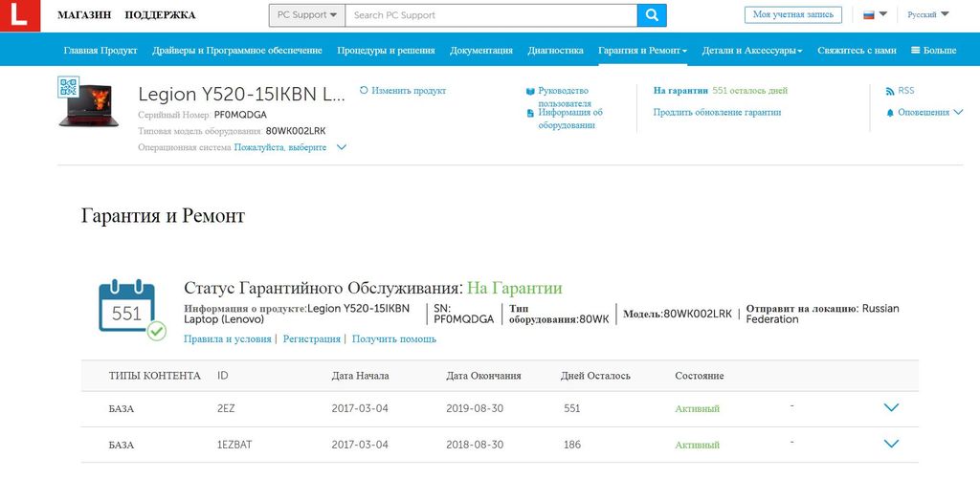Image resolution: width=980 pixels, height=479 pixels.
Task: Click the warranty calendar 551 icon
Action: (x=127, y=308)
